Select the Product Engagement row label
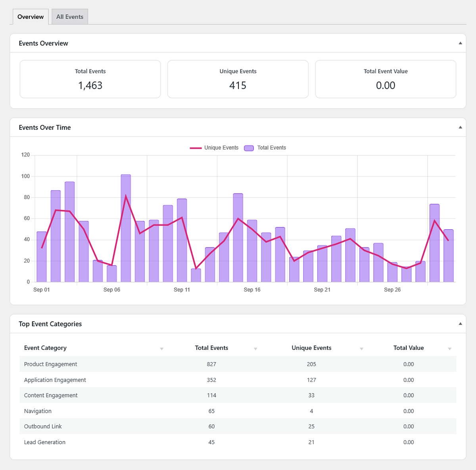Screen dimensions: 476x470 (x=50, y=364)
